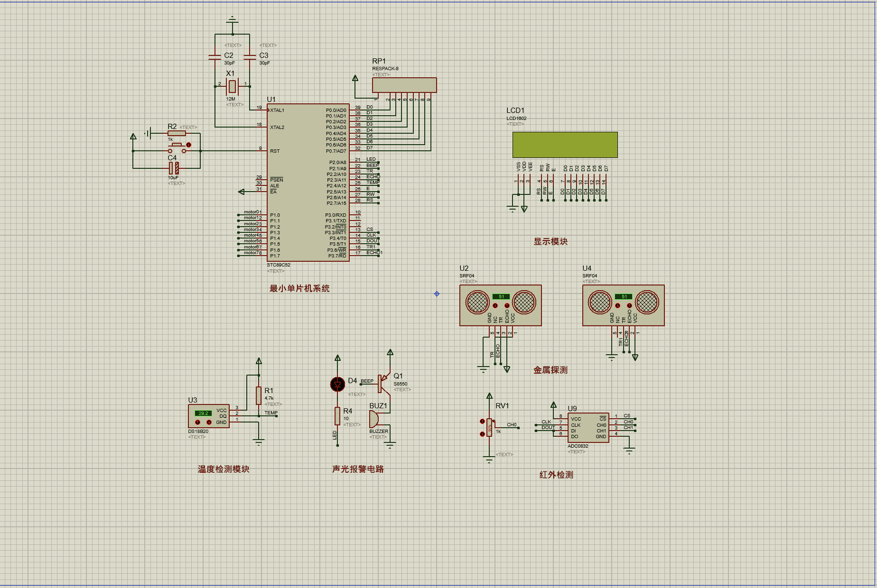Screen dimensions: 877x588
Task: Click the 'ADC0832' text below U9
Action: point(578,446)
